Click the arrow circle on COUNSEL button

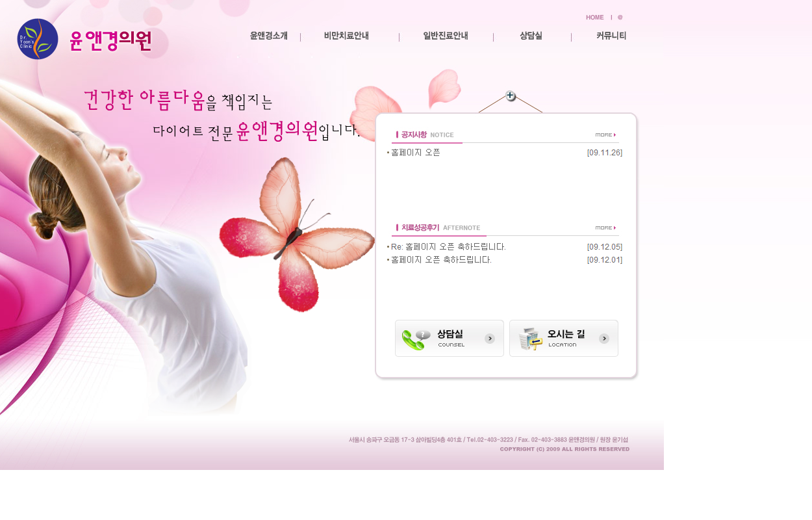pos(490,339)
